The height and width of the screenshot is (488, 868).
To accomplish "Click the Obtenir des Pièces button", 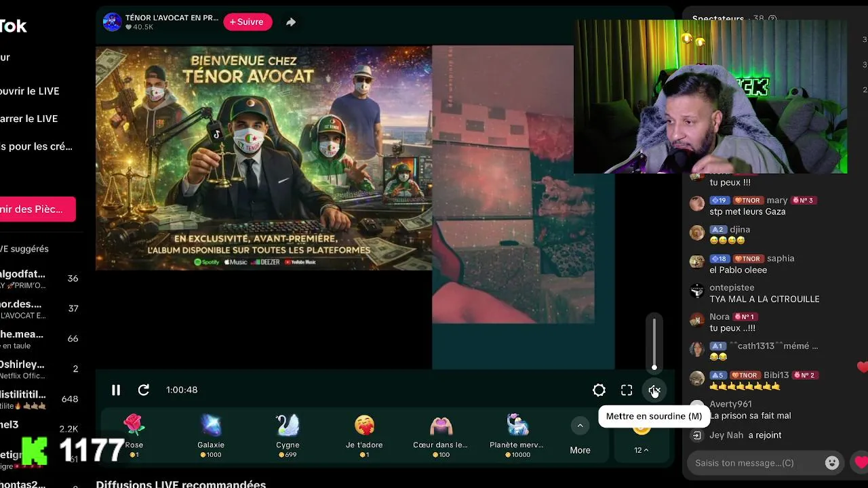I will 37,209.
